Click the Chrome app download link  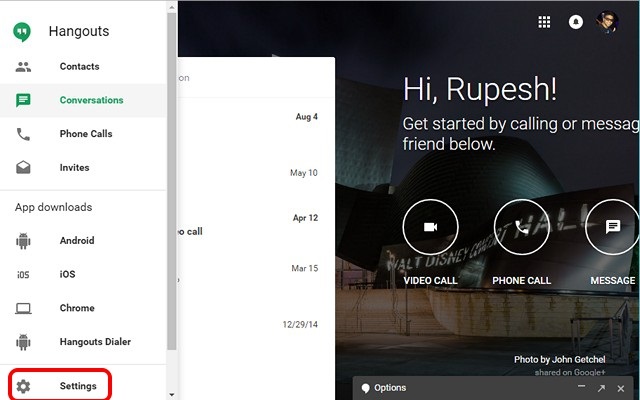[83, 308]
